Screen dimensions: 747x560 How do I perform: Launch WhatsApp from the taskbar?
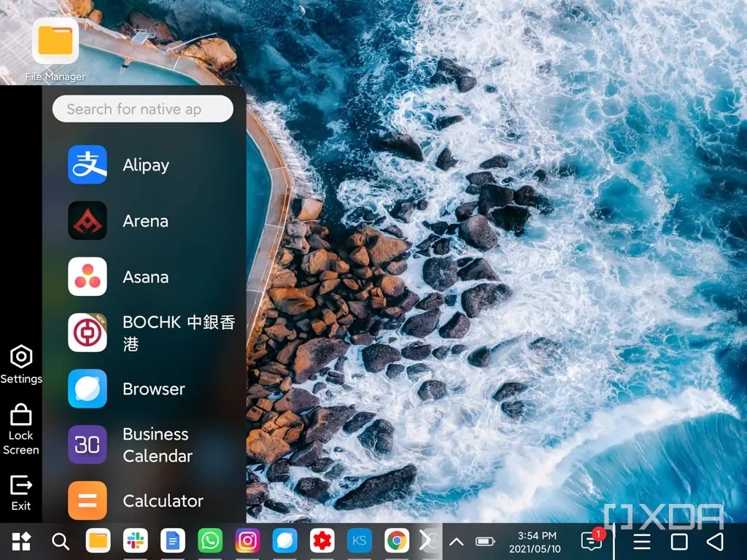[x=210, y=541]
